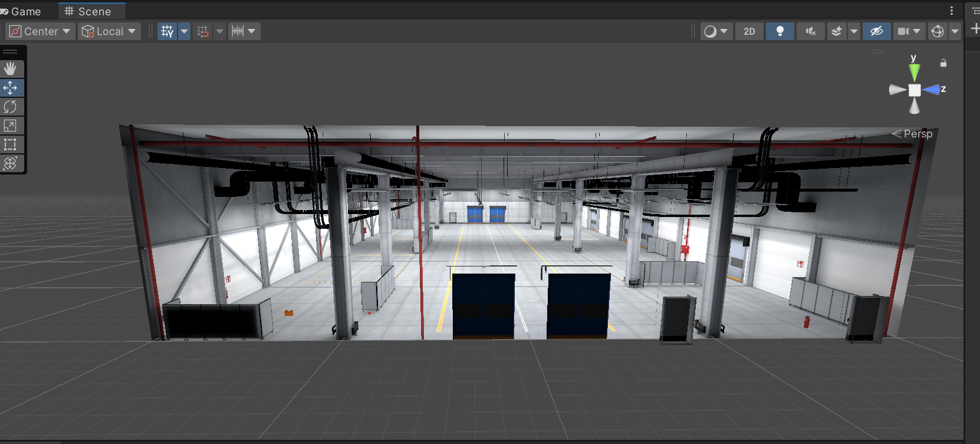Select the Rect transform tool
Viewport: 980px width, 444px height.
point(10,144)
